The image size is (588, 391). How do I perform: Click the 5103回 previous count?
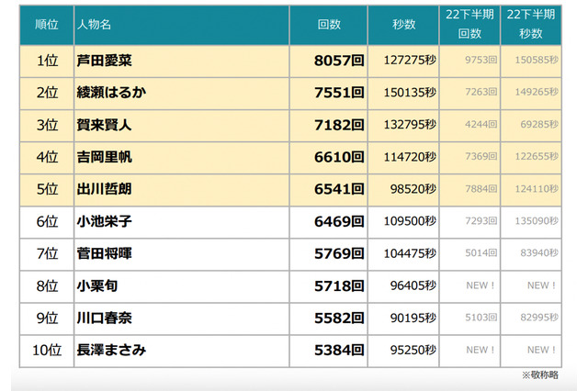(x=481, y=318)
